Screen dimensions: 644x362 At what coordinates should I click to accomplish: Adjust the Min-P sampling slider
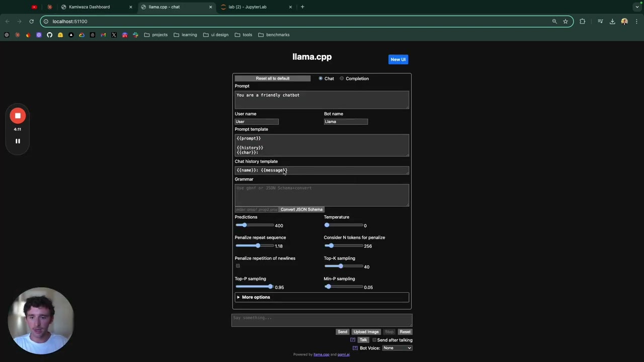344,287
